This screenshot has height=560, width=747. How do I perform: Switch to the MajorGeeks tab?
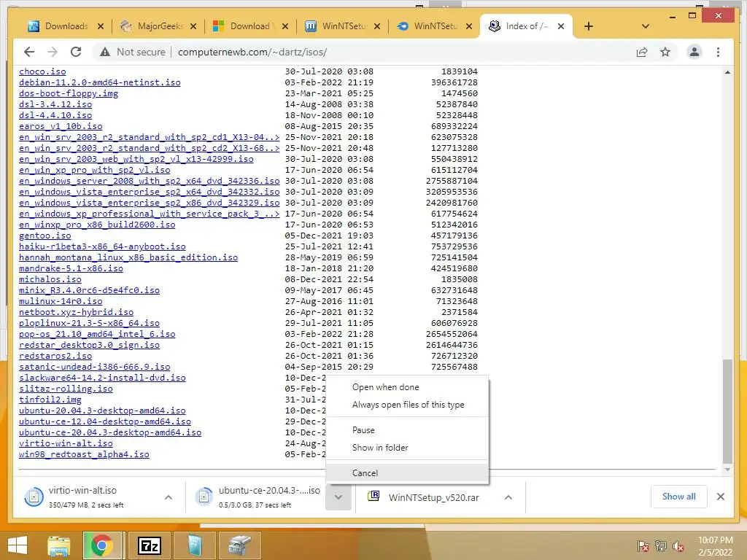(x=159, y=26)
